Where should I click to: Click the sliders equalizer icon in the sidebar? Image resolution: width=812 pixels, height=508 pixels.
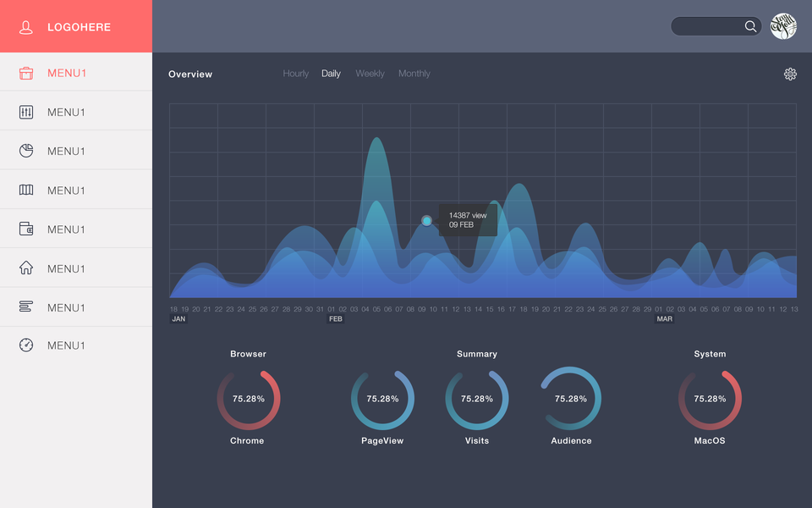pos(26,112)
